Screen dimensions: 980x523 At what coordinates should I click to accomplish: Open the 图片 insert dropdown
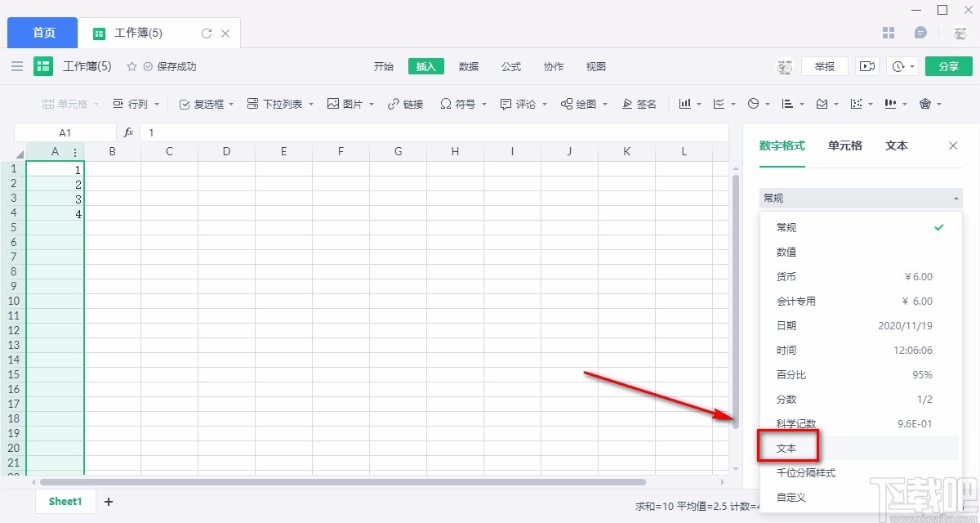(x=350, y=104)
